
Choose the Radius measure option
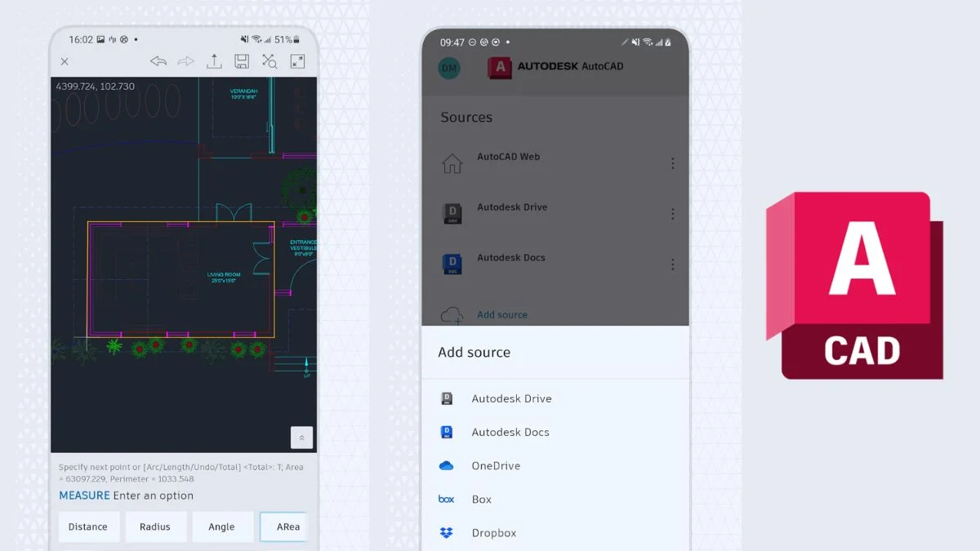click(155, 527)
